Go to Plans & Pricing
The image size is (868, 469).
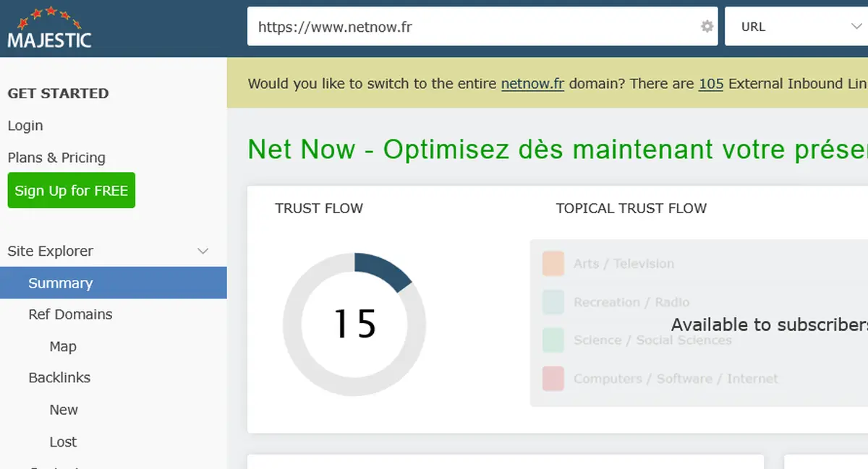pos(56,158)
